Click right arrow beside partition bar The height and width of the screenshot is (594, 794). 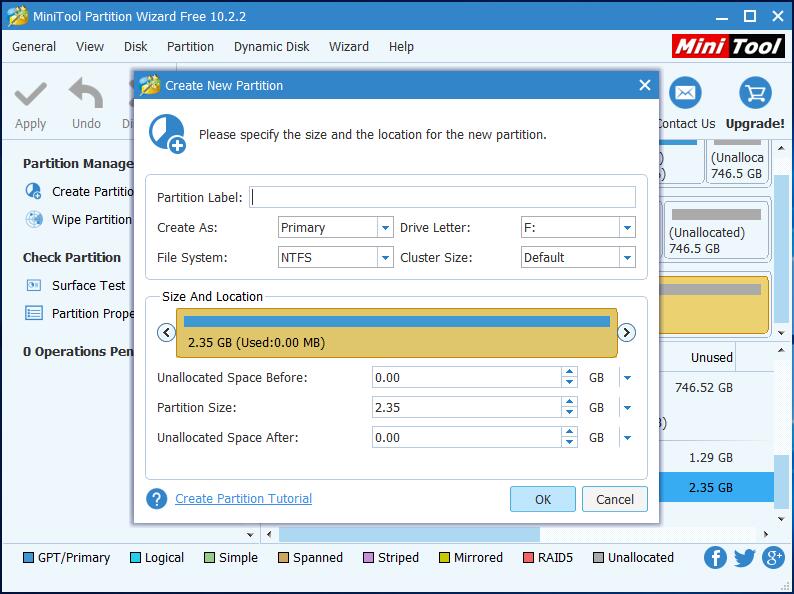point(626,333)
